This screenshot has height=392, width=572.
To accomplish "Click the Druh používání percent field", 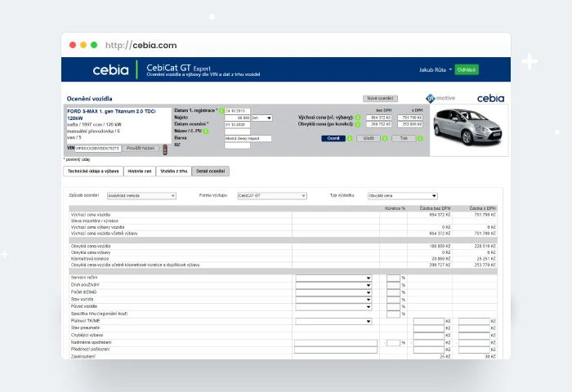I will [393, 285].
